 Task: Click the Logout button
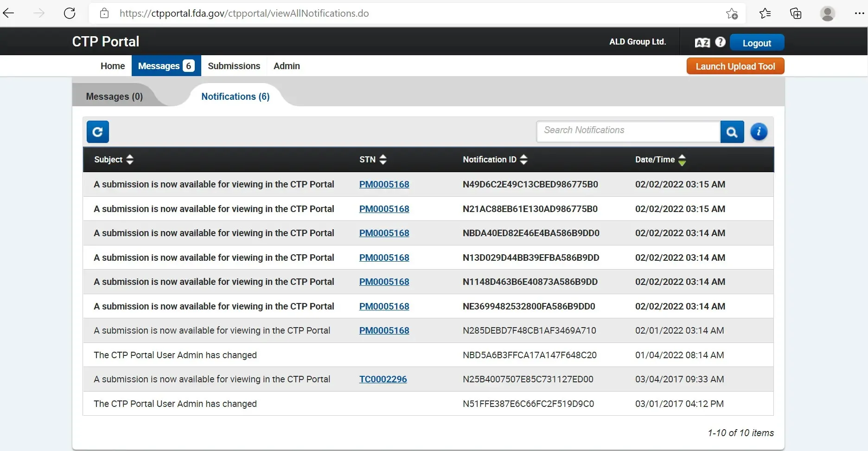pos(757,43)
